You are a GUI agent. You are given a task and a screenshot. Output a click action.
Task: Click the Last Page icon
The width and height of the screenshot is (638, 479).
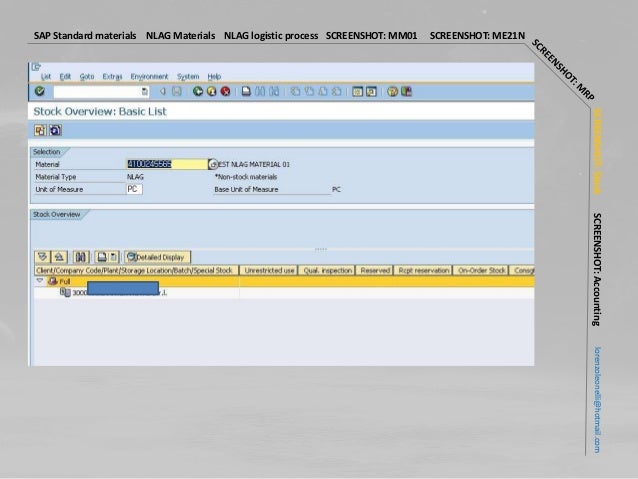(336, 92)
